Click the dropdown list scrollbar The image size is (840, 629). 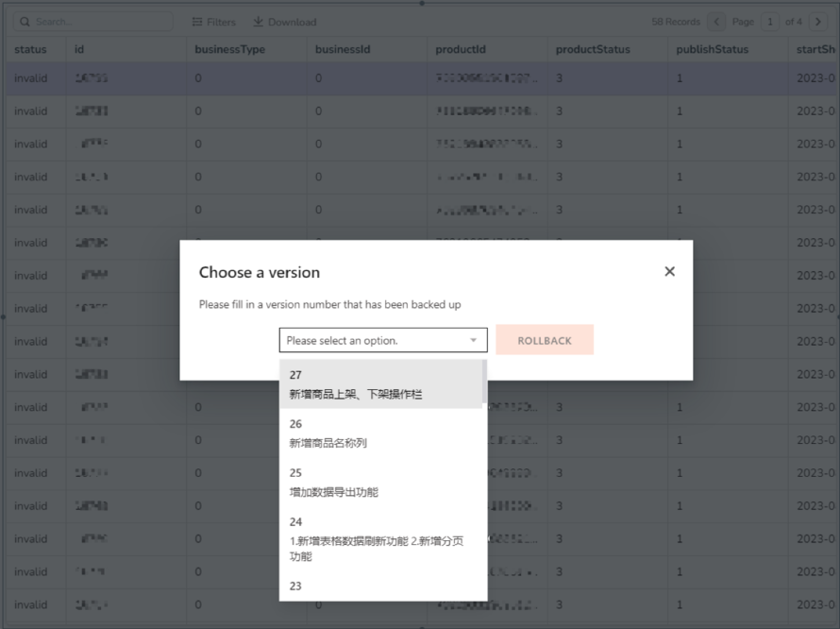(x=485, y=381)
